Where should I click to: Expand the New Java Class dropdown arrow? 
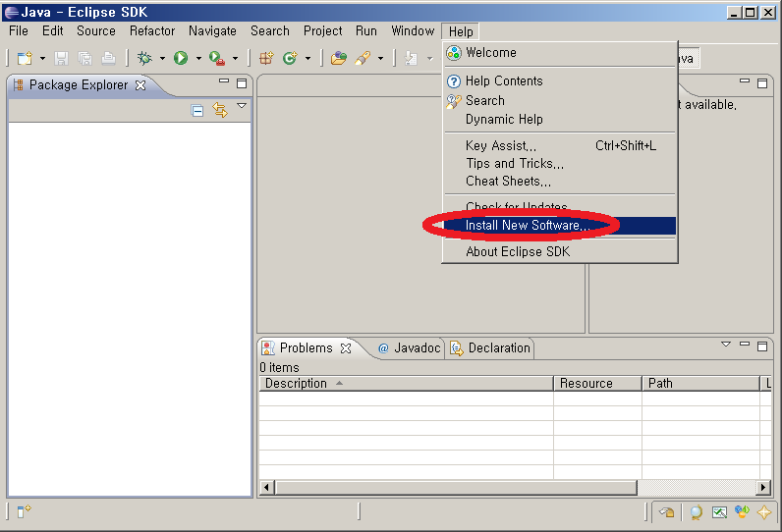(x=307, y=58)
